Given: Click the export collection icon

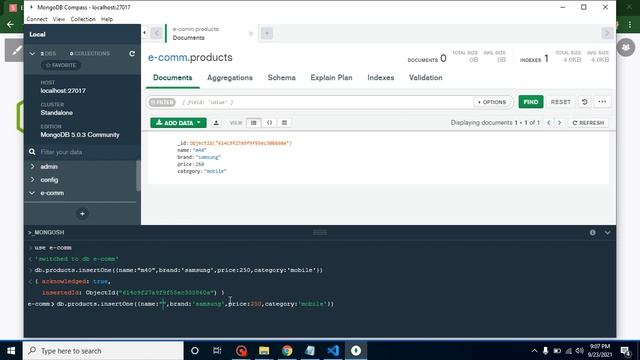Looking at the screenshot, I should click(x=216, y=123).
